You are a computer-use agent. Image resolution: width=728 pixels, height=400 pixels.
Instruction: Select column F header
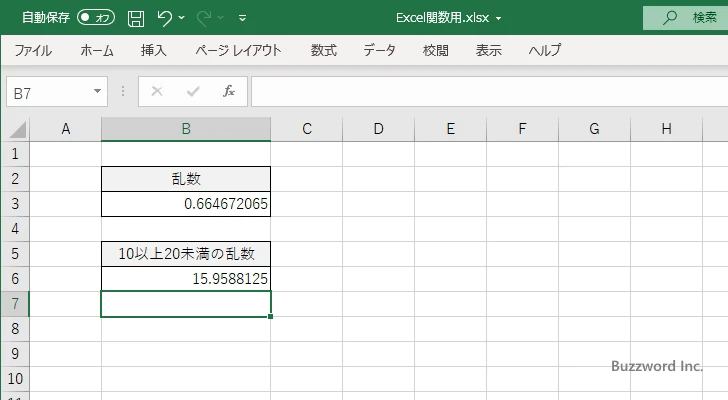[x=522, y=129]
